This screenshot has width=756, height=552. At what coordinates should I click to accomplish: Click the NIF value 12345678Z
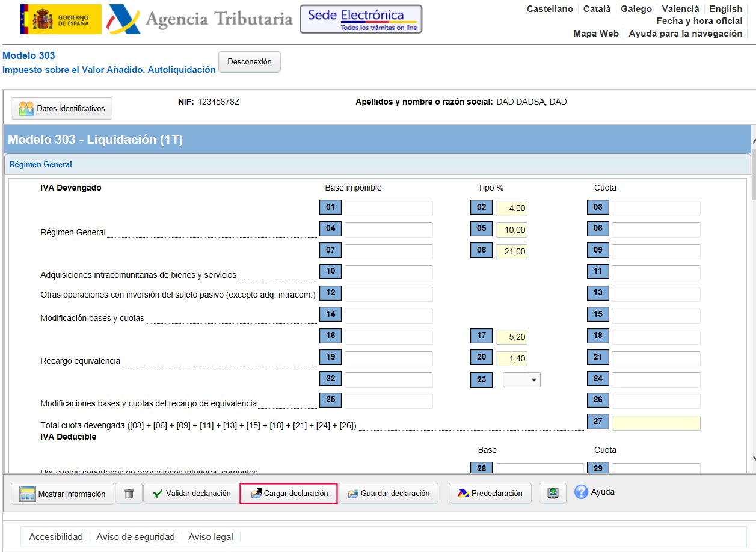[x=219, y=102]
